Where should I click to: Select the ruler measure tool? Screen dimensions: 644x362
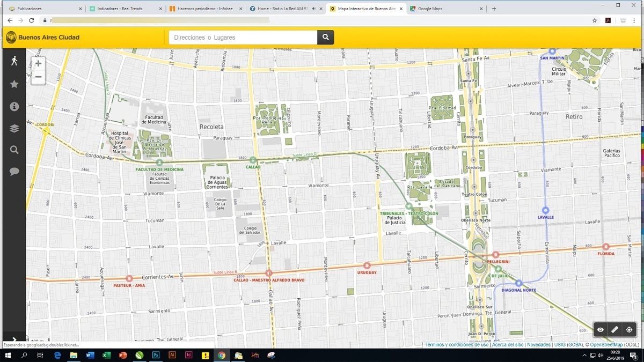(x=614, y=330)
